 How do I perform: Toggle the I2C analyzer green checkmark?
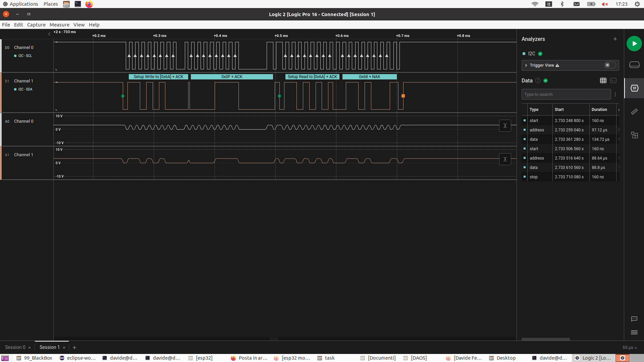540,54
